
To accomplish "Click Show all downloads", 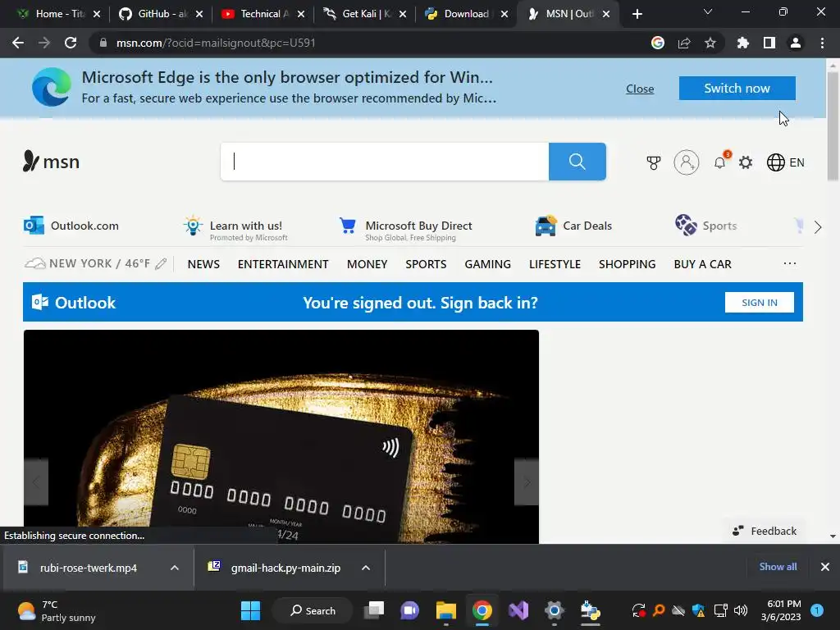I will pos(778,566).
